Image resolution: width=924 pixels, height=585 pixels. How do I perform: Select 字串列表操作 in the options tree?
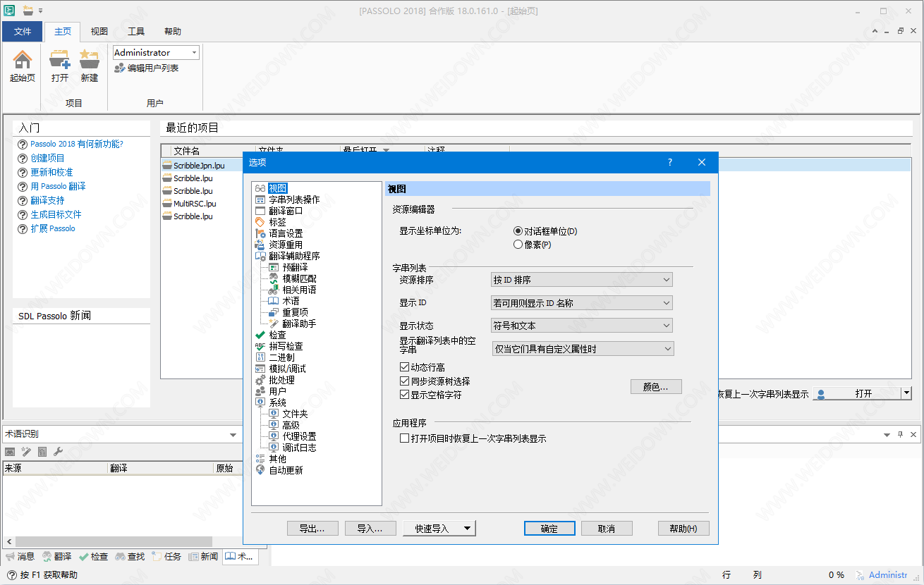[x=294, y=199]
